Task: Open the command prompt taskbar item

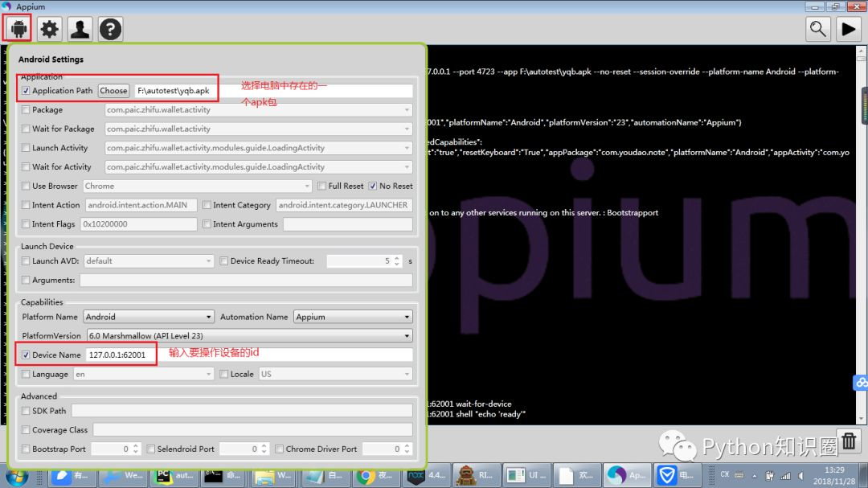Action: [223, 475]
